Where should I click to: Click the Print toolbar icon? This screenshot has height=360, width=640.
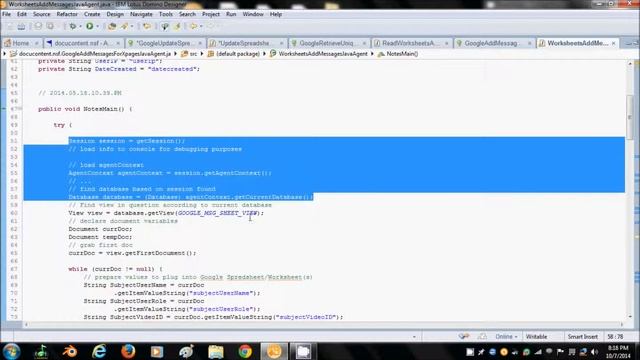coord(22,27)
